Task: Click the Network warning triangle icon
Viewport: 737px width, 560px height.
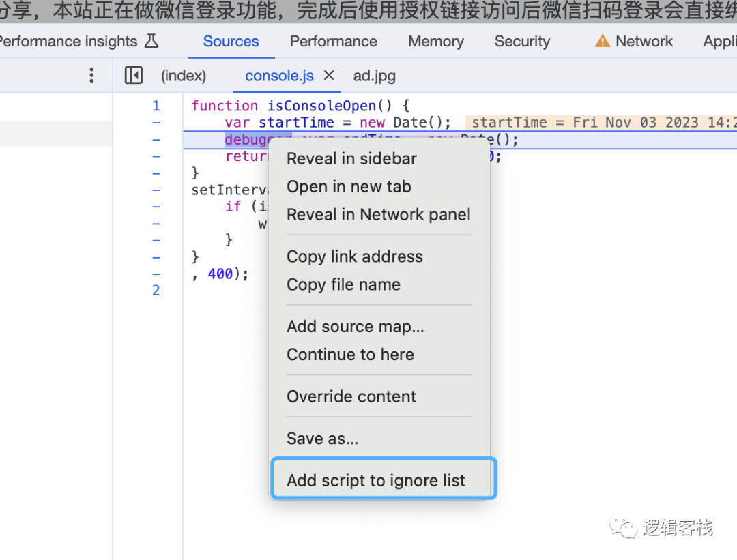Action: (x=602, y=42)
